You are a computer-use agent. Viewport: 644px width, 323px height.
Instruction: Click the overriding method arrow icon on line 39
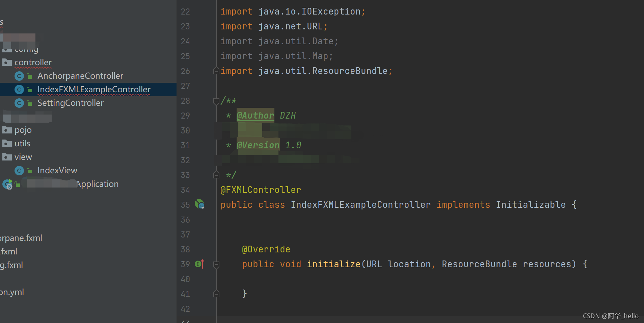point(199,264)
